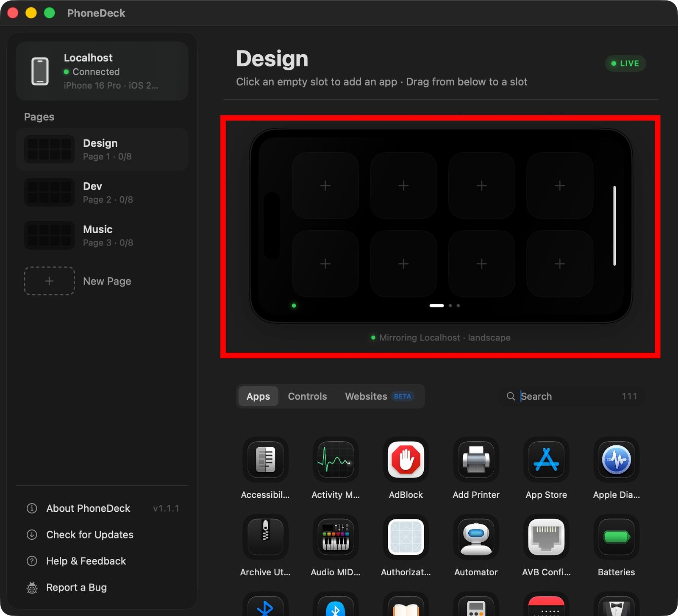Switch to the Controls tab
Viewport: 678px width, 616px height.
pyautogui.click(x=307, y=396)
